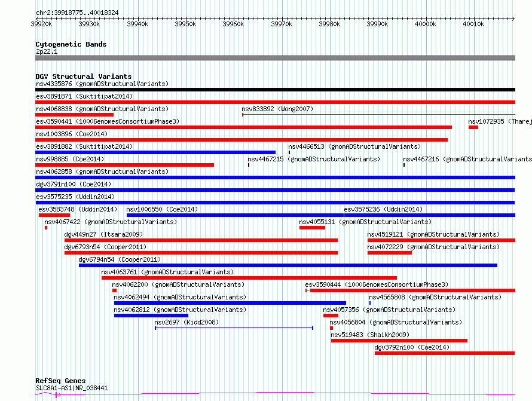This screenshot has width=532, height=401.
Task: Select the esv3583748 red variant bar
Action: pos(54,215)
